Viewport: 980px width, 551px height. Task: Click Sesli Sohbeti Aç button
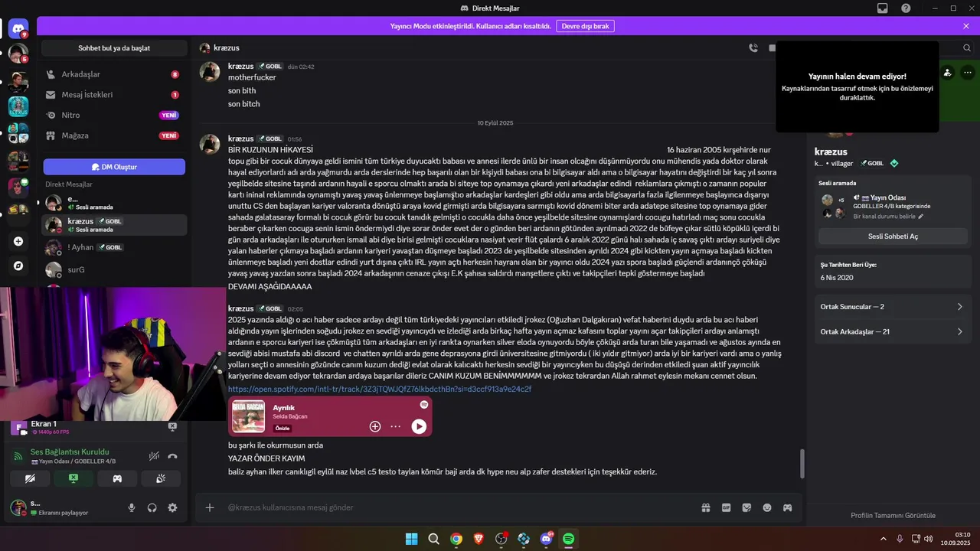tap(893, 236)
